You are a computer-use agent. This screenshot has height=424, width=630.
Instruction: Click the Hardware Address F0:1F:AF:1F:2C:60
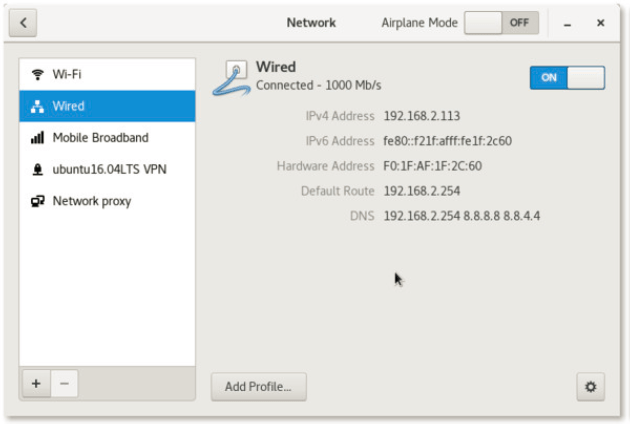(432, 166)
